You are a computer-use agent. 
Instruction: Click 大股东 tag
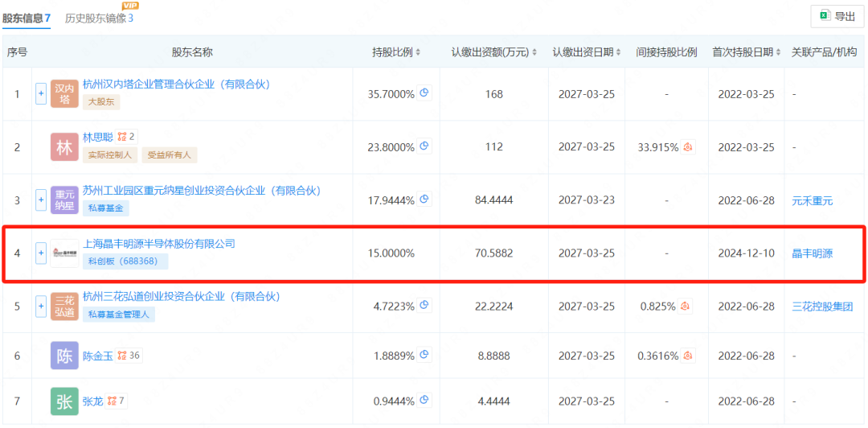coord(101,102)
